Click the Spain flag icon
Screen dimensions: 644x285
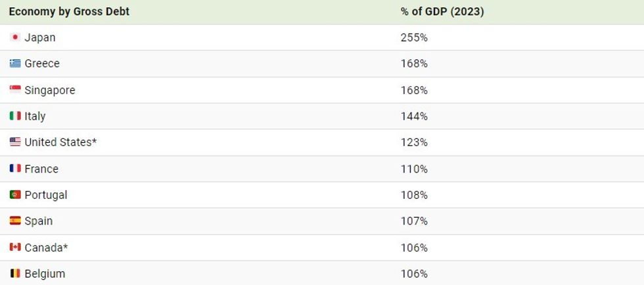tap(15, 221)
